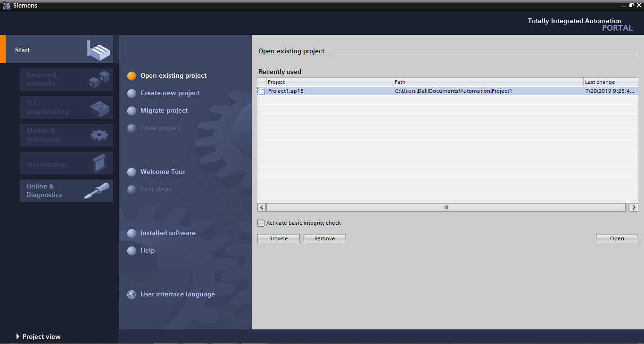The width and height of the screenshot is (644, 344).
Task: Click the Start portal factory icon
Action: tap(98, 49)
